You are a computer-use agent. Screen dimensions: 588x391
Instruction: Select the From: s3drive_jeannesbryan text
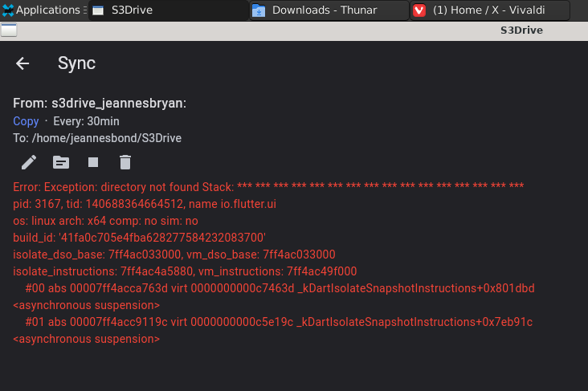pos(100,103)
